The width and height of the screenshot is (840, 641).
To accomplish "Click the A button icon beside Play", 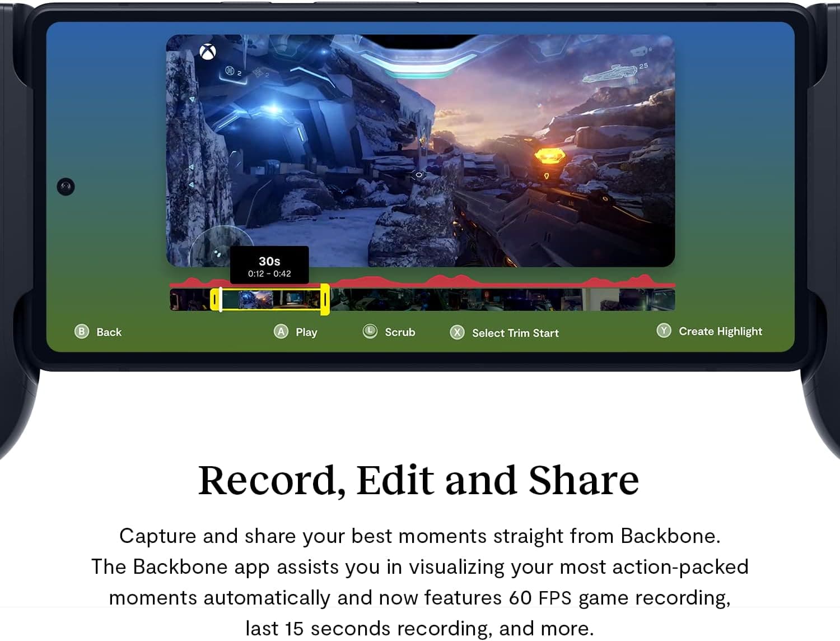I will click(x=281, y=332).
